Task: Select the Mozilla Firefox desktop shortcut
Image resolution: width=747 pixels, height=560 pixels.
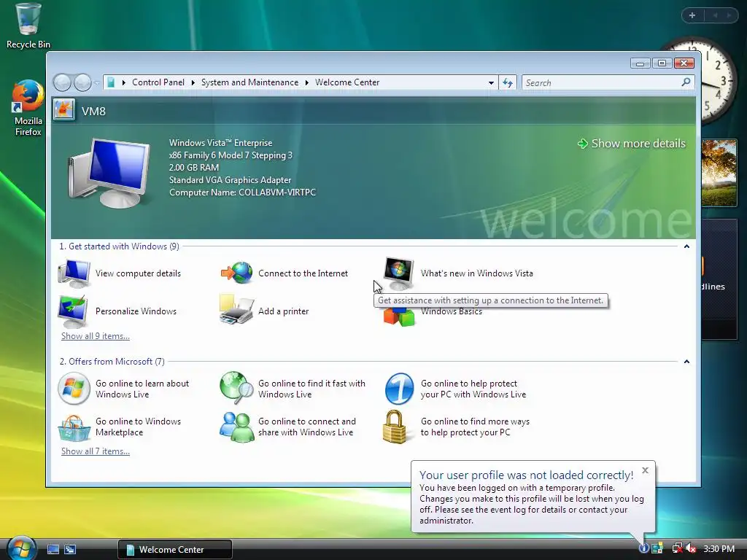Action: click(28, 109)
